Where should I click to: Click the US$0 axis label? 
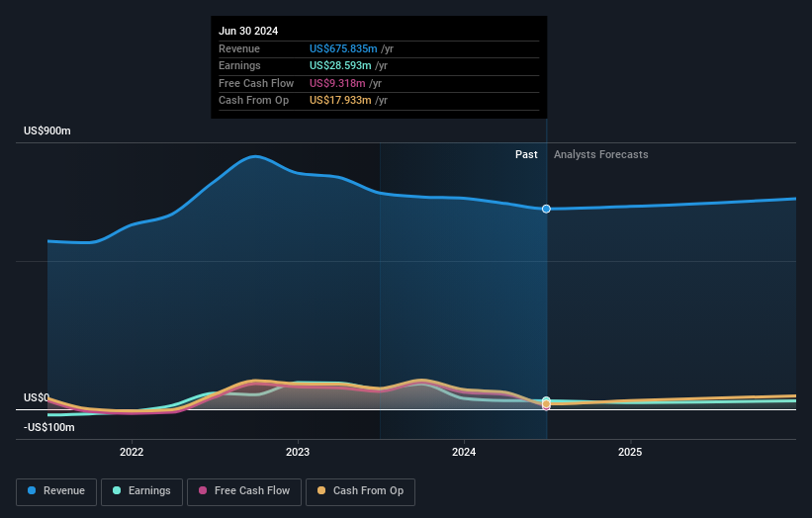tap(37, 397)
